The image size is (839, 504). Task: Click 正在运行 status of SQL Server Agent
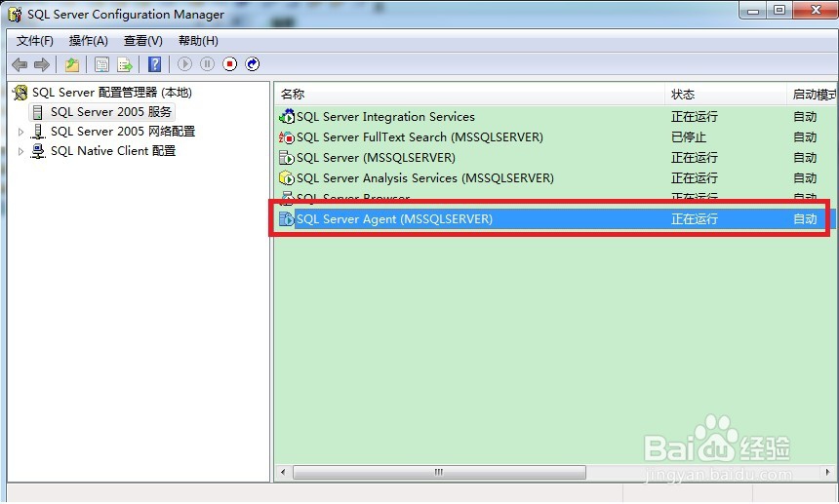[695, 219]
